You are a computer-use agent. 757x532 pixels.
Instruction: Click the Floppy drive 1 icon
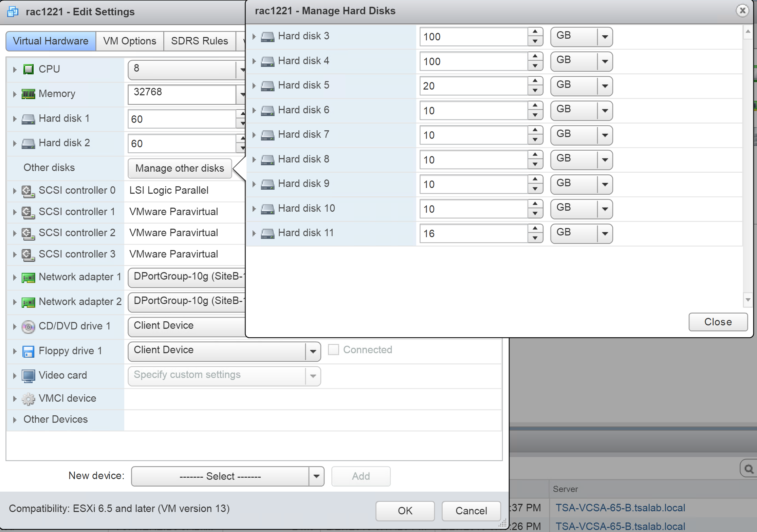click(29, 351)
